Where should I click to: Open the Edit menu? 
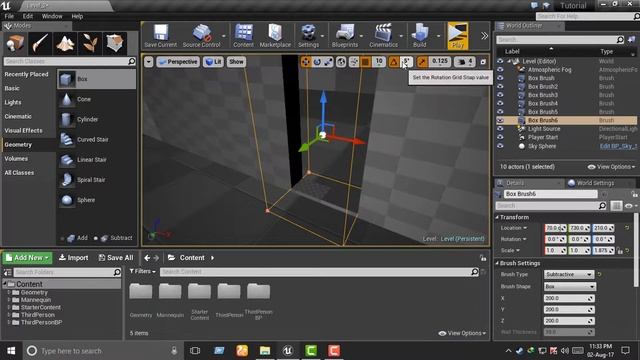[x=28, y=16]
